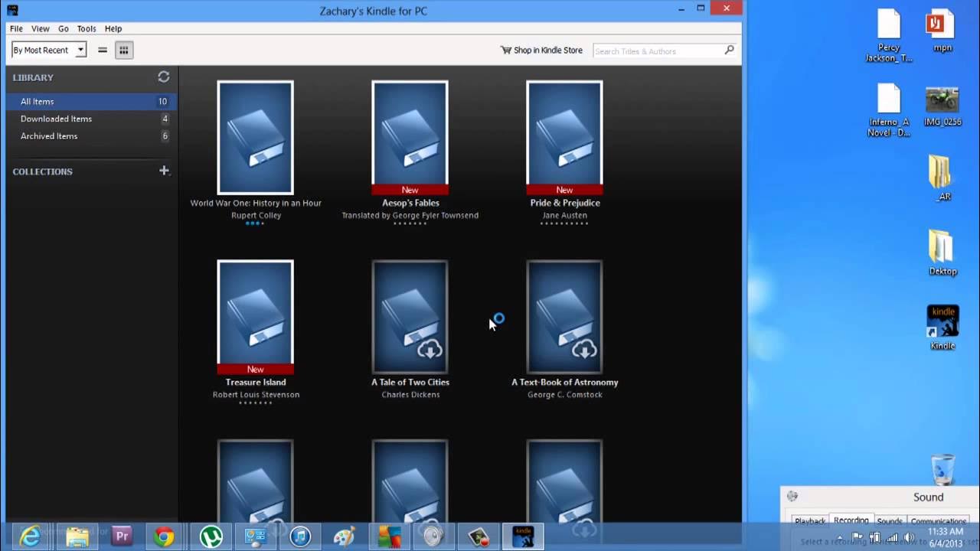The height and width of the screenshot is (551, 980).
Task: Add a new collection with plus icon
Action: (164, 171)
